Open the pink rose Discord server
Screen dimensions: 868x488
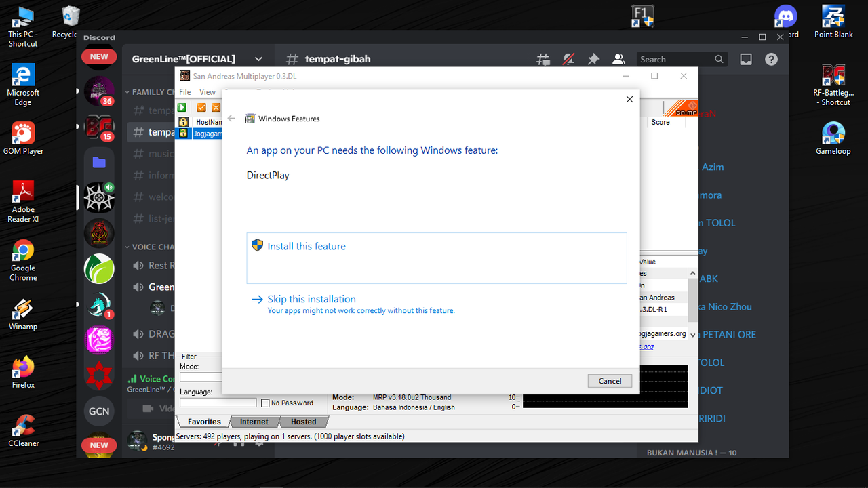[x=99, y=340]
